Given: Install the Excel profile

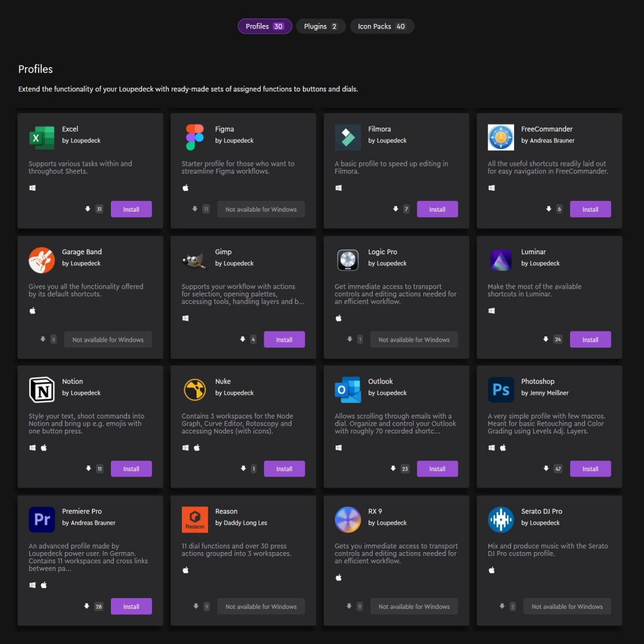Looking at the screenshot, I should tap(131, 209).
